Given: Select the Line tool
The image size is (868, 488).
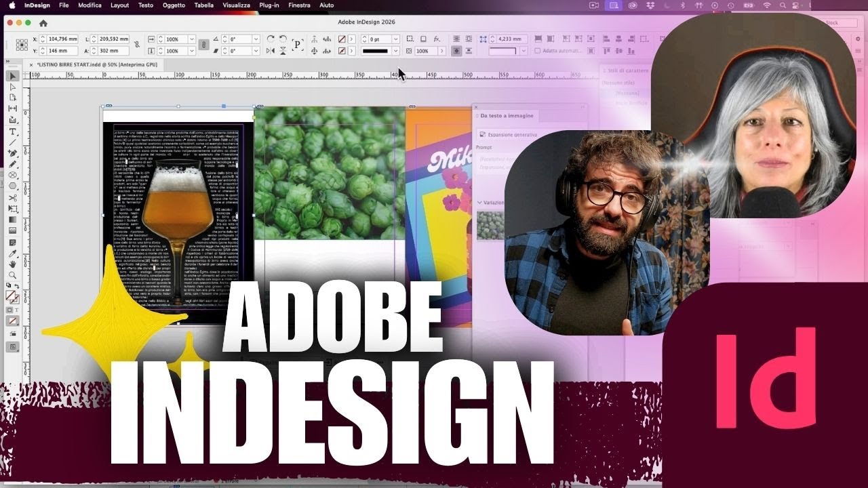Looking at the screenshot, I should pos(12,142).
